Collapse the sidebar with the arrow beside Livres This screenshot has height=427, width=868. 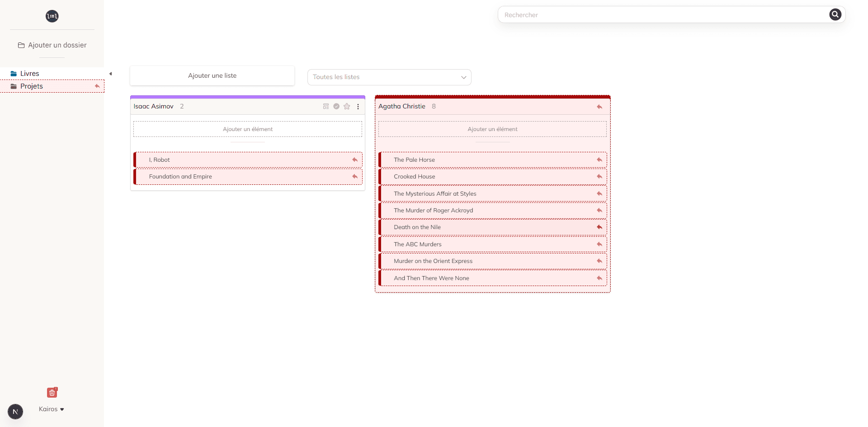pyautogui.click(x=110, y=74)
